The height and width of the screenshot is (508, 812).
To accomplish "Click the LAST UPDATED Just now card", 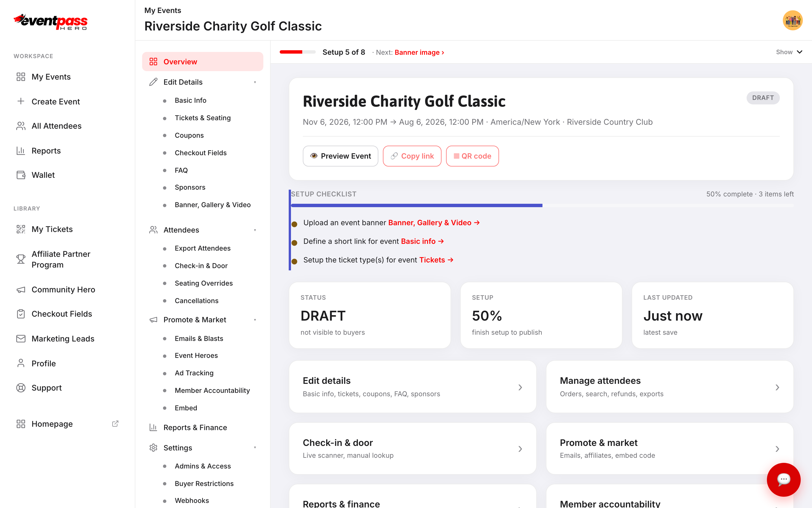I will 712,315.
